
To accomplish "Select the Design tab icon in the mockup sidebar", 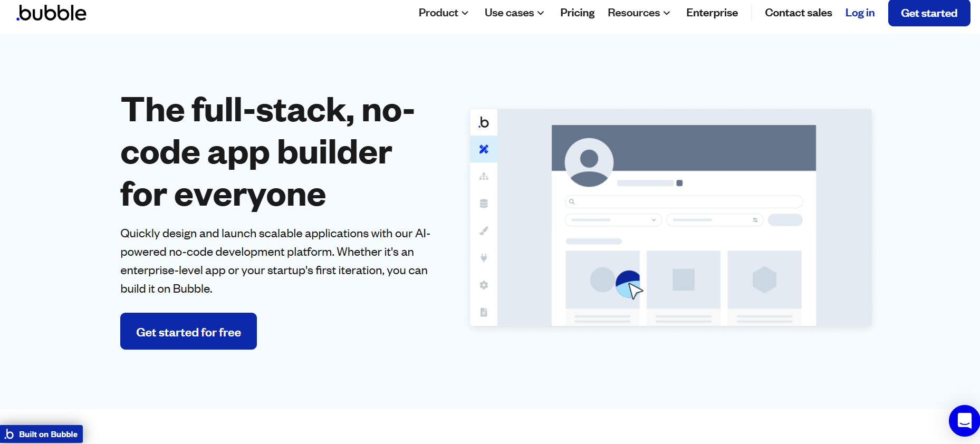I will pyautogui.click(x=484, y=149).
